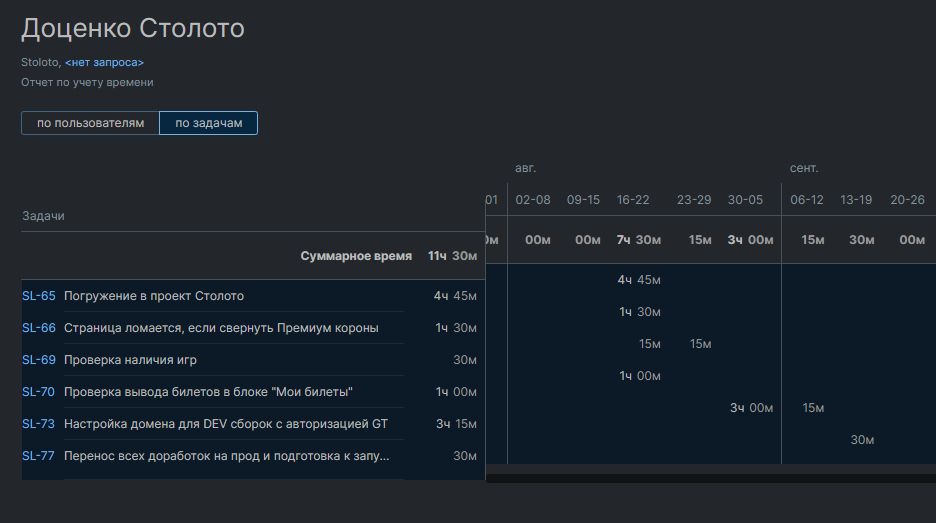Click the "Доценко Столото" report title

pyautogui.click(x=133, y=28)
